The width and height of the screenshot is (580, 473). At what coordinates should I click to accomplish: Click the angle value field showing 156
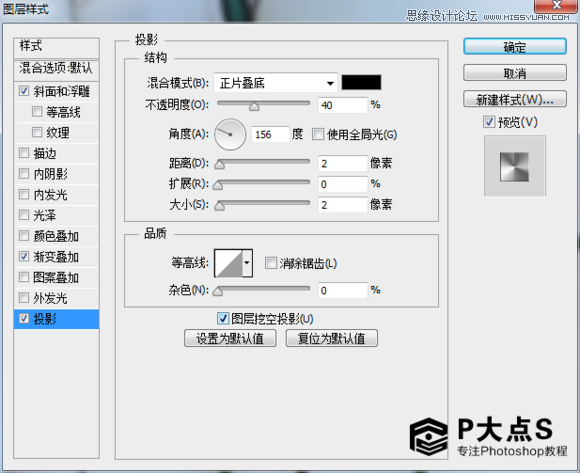click(x=270, y=134)
